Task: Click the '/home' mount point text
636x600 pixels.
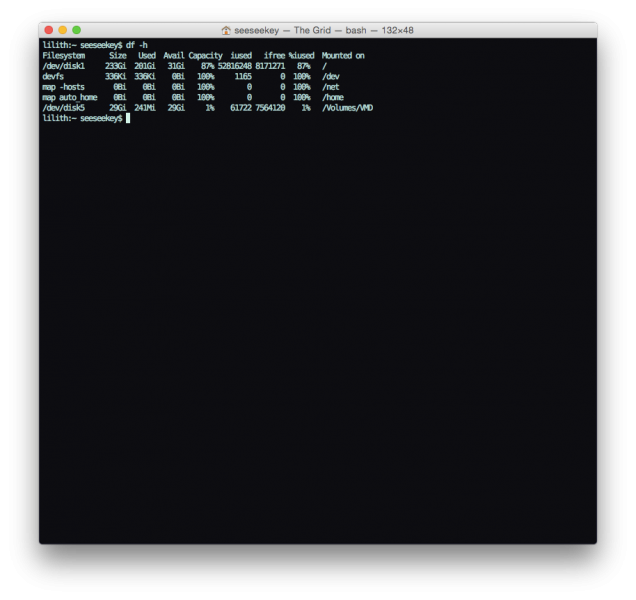Action: click(x=332, y=97)
